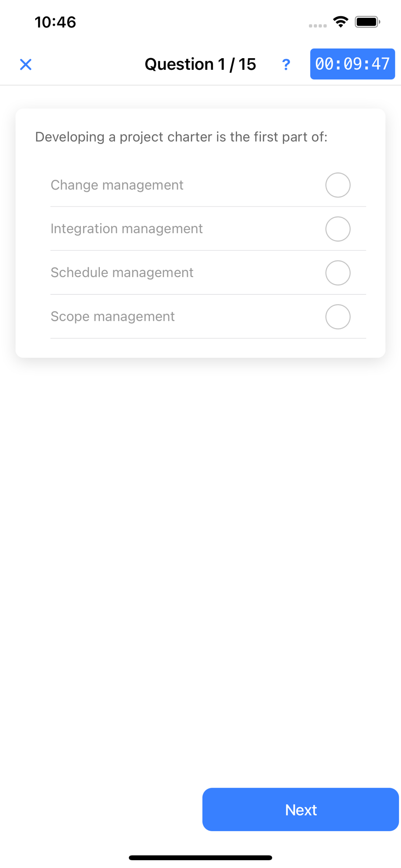Choose the Scope management radio circle
This screenshot has width=401, height=868.
(338, 317)
